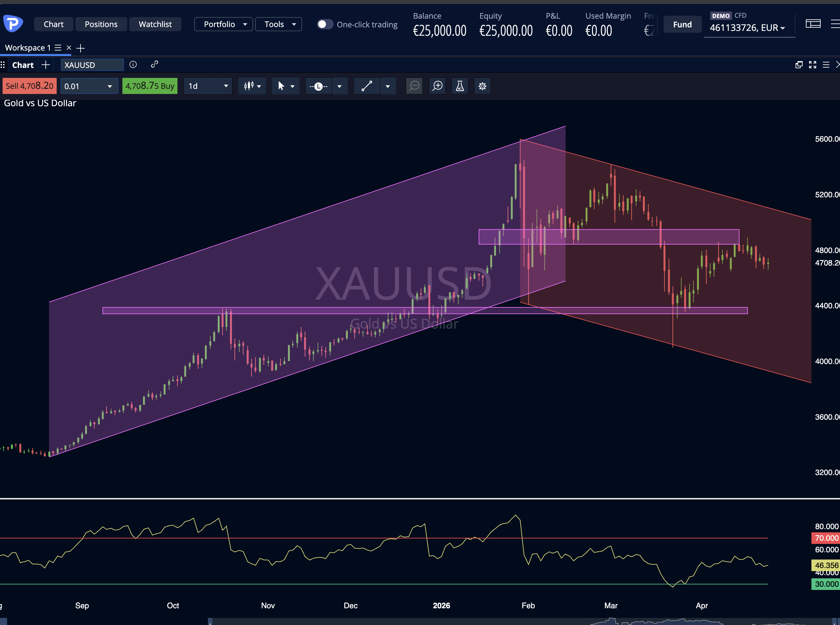Select the trend line drawing tool
The height and width of the screenshot is (625, 840).
(x=367, y=86)
